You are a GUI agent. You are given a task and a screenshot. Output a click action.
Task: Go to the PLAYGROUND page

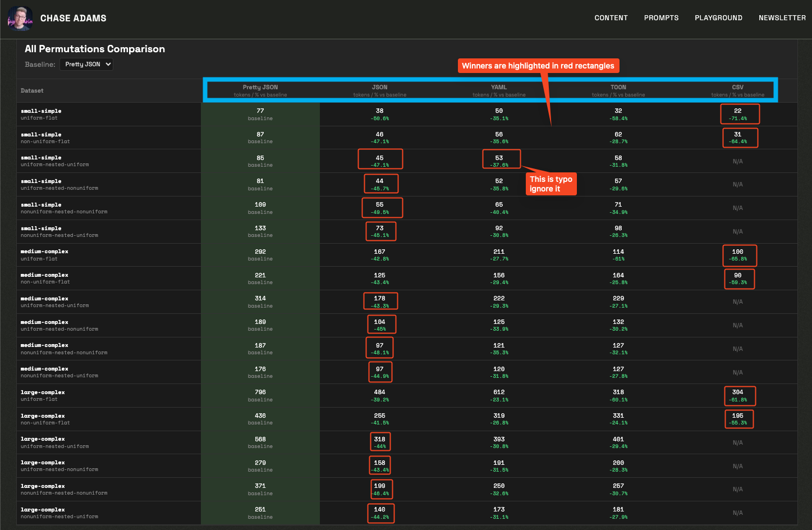(718, 17)
